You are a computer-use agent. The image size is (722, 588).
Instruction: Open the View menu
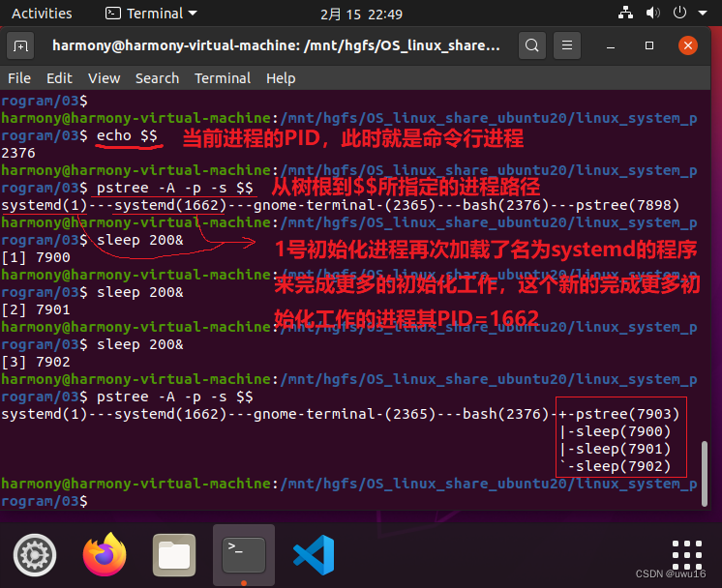click(105, 78)
